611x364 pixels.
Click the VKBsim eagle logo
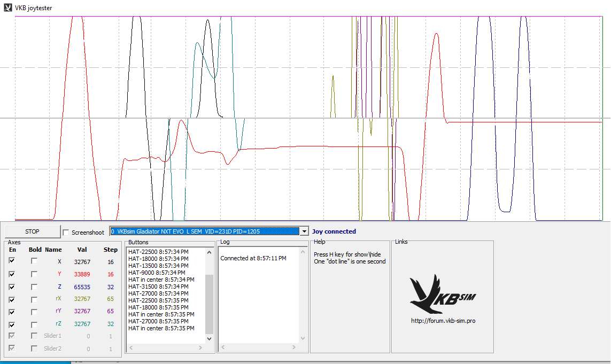click(x=443, y=294)
